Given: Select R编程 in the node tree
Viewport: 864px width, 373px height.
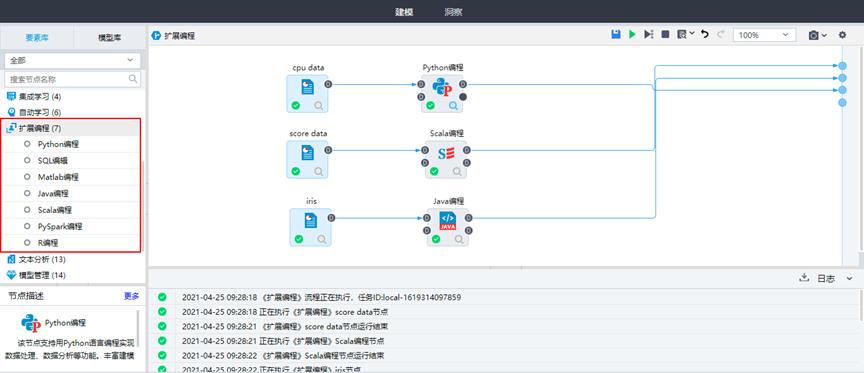Looking at the screenshot, I should [x=48, y=243].
